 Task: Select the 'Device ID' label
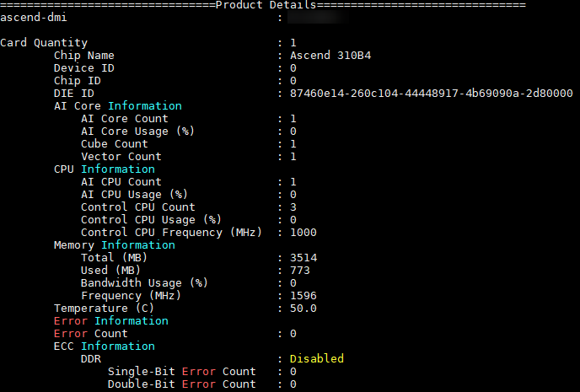click(x=84, y=68)
